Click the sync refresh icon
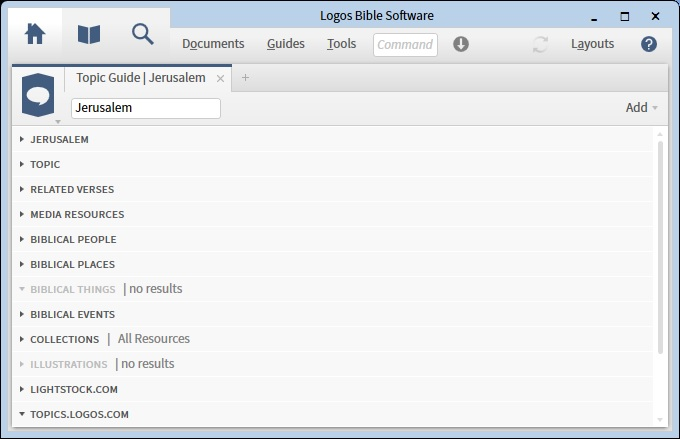 click(x=540, y=44)
